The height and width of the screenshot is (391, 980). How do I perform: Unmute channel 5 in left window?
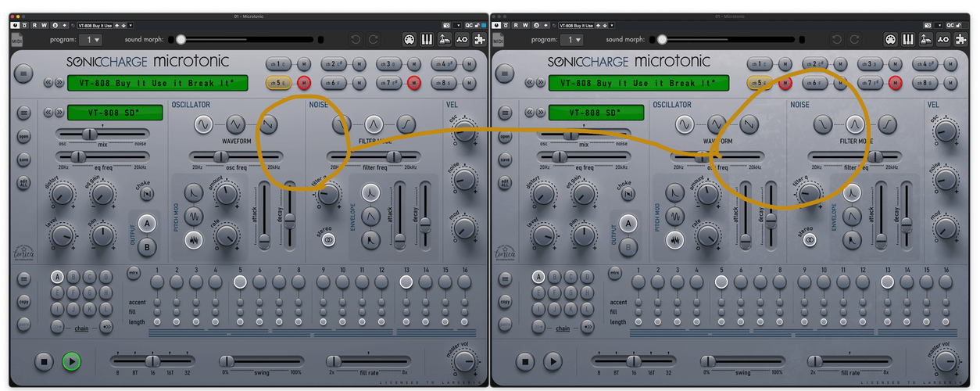pyautogui.click(x=304, y=82)
